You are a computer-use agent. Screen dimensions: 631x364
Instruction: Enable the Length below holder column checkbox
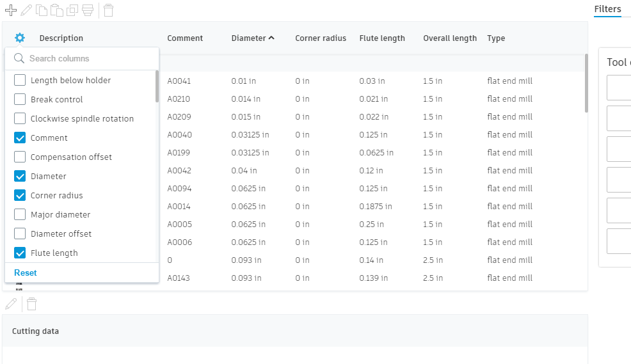(x=20, y=81)
